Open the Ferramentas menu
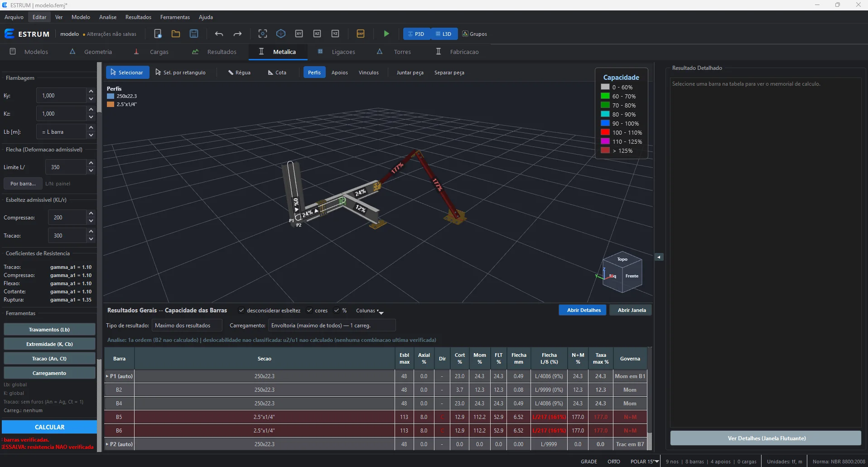This screenshot has width=868, height=467. (x=175, y=17)
